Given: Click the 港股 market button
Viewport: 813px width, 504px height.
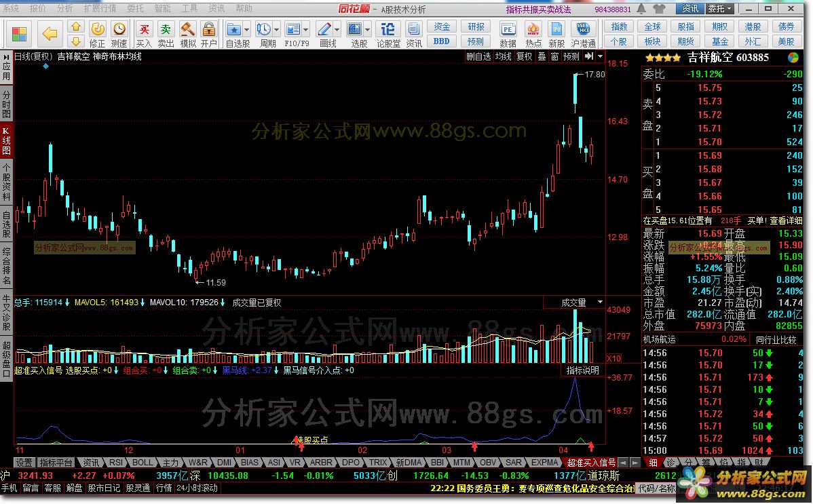Looking at the screenshot, I should pos(753,26).
